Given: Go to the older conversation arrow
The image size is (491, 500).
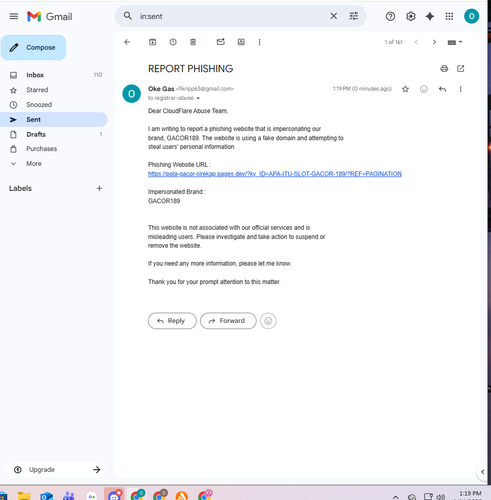Looking at the screenshot, I should pos(434,42).
